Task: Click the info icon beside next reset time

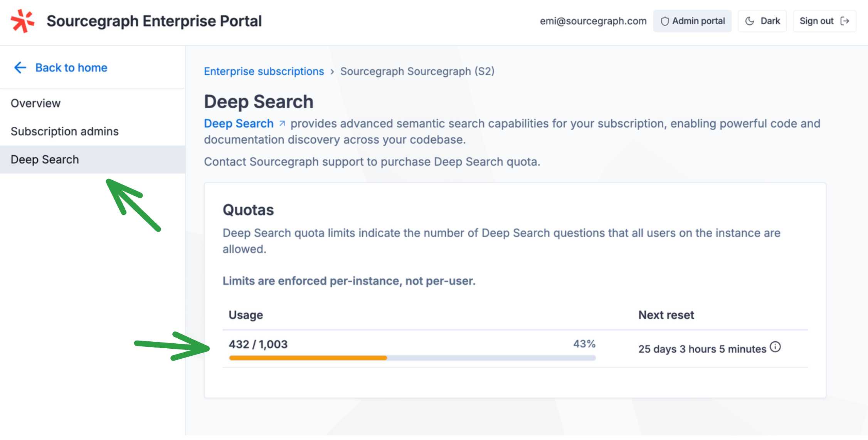Action: 775,347
